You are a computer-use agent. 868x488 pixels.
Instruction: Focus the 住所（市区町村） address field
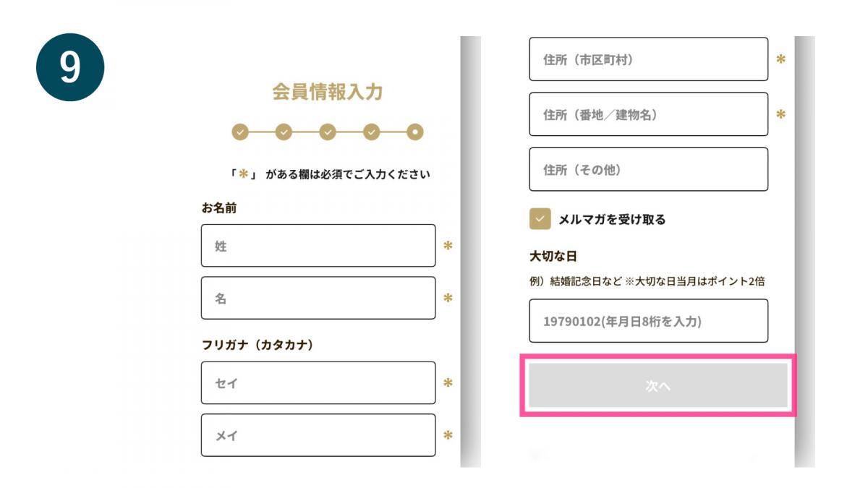649,59
